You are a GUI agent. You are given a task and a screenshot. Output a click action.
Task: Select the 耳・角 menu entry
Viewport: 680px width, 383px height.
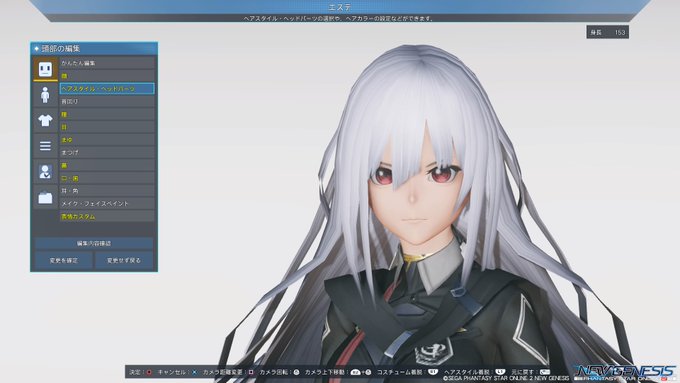click(x=107, y=191)
